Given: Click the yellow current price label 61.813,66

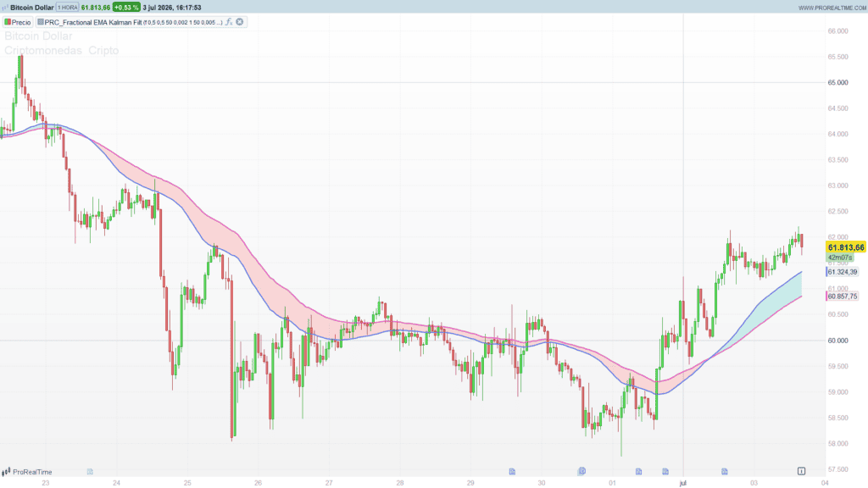Looking at the screenshot, I should tap(846, 247).
